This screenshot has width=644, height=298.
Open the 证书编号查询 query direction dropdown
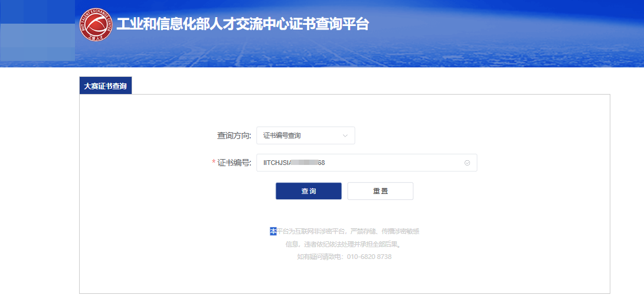pos(306,135)
